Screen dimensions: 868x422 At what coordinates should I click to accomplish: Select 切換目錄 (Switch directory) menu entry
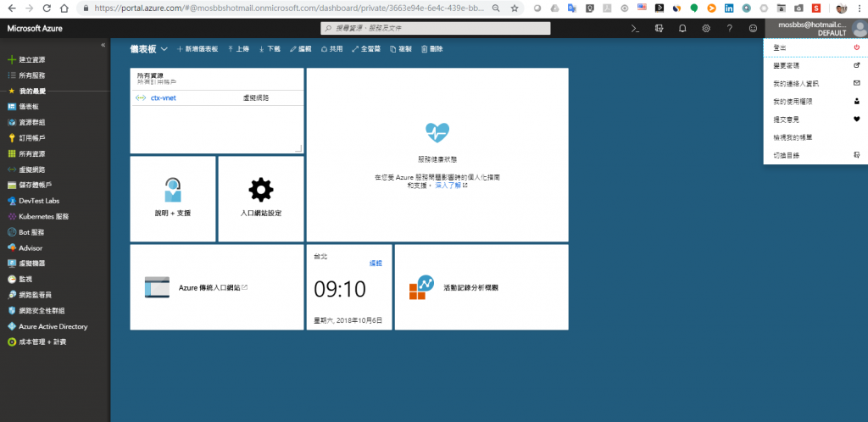(x=816, y=155)
